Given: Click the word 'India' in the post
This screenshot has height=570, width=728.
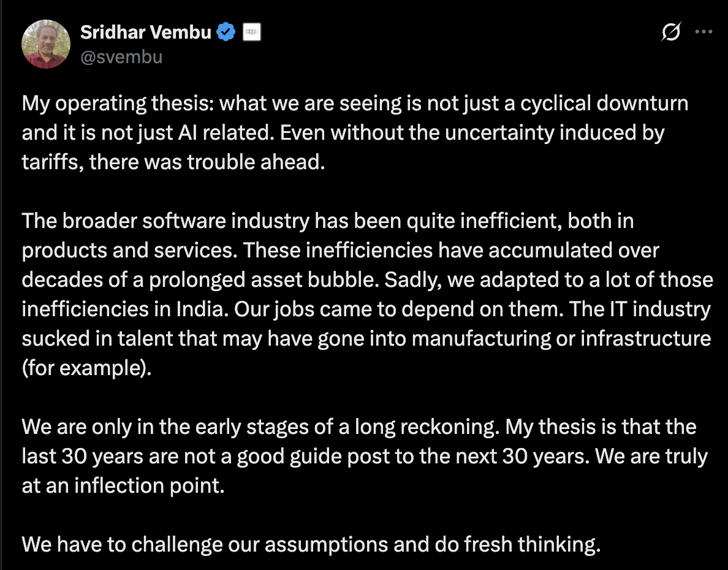Looking at the screenshot, I should pos(195,309).
